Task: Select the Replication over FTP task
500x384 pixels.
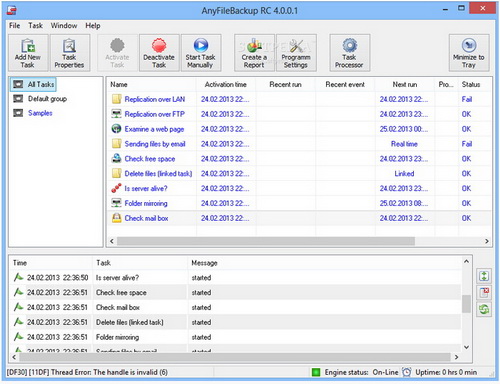Action: [154, 114]
